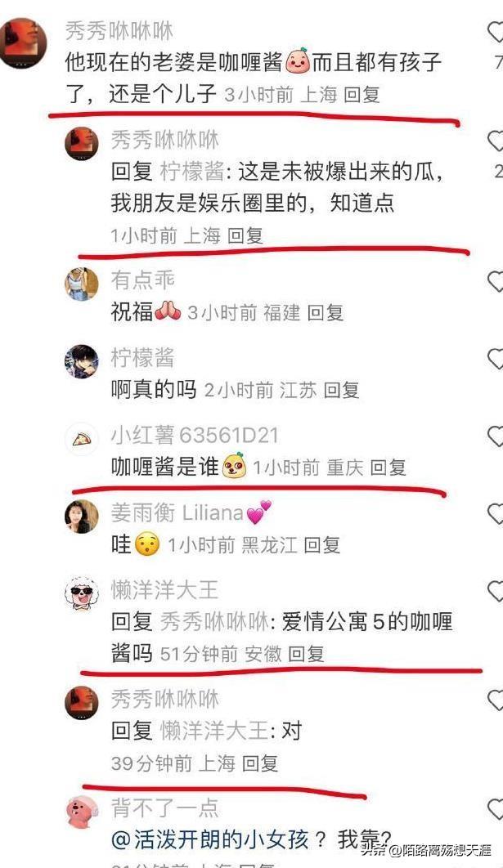
Task: Tap 回复 on 39分钟前 上海 reply
Action: coord(260,764)
